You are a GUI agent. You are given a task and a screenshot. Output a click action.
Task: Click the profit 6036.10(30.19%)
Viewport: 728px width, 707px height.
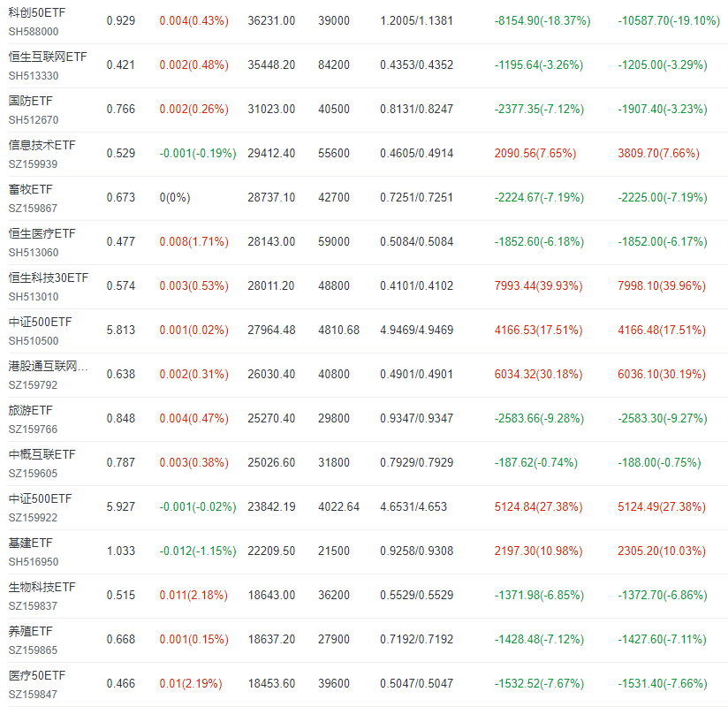click(662, 374)
